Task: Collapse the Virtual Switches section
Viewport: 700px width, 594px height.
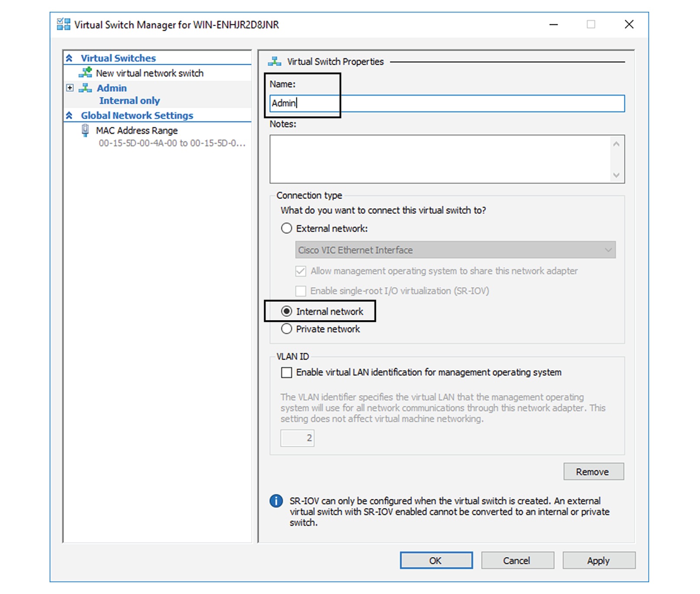Action: [x=70, y=57]
